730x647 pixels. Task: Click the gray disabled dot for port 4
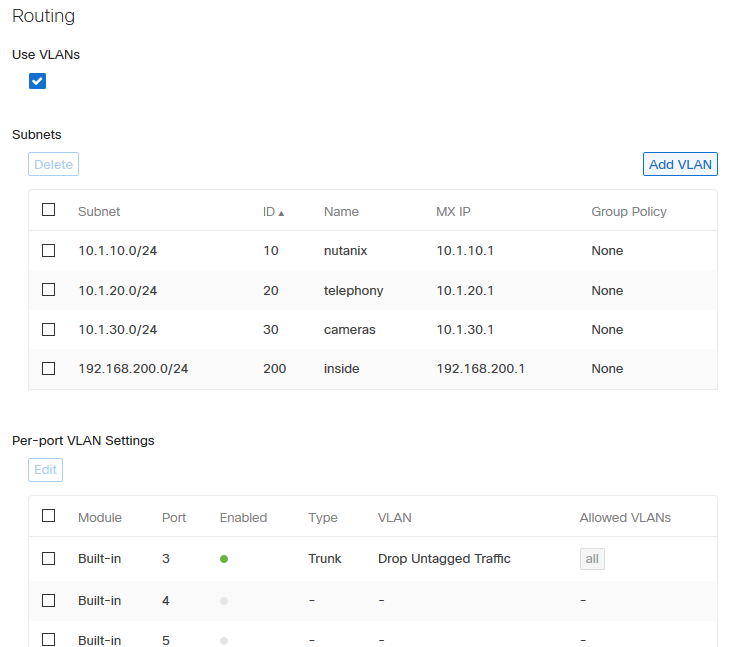(224, 601)
